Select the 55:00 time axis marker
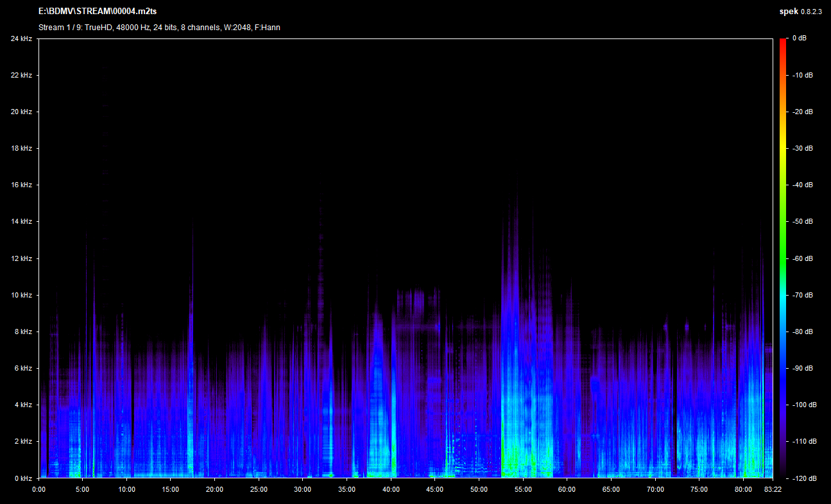The width and height of the screenshot is (831, 504). [x=523, y=489]
